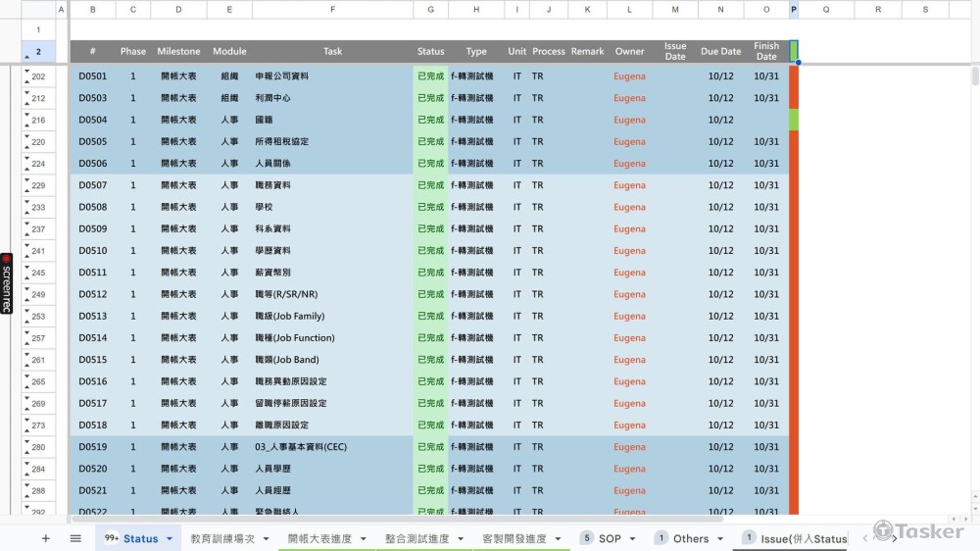980x551 pixels.
Task: Open the all sheets list icon
Action: point(75,538)
